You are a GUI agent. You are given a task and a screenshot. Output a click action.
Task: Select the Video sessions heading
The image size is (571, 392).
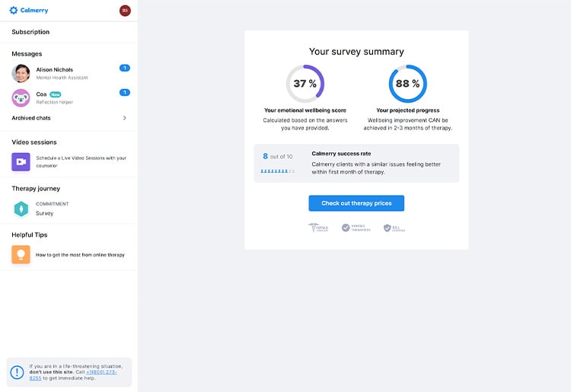point(34,142)
